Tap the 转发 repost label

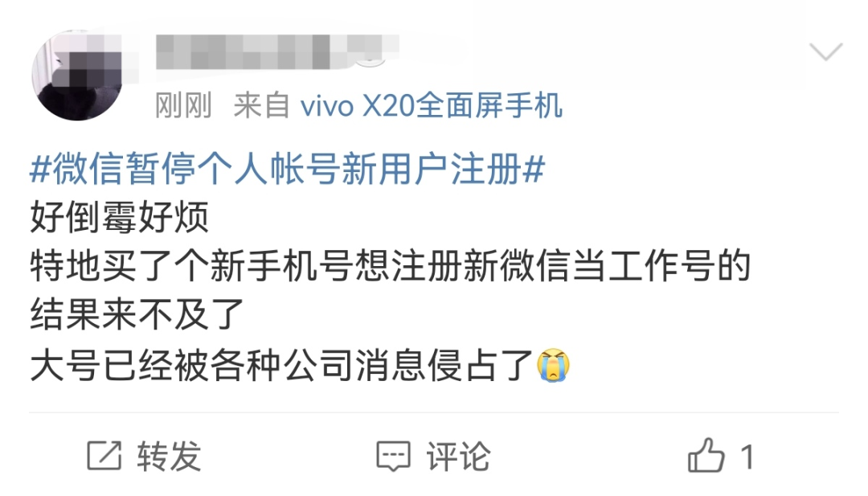(170, 457)
